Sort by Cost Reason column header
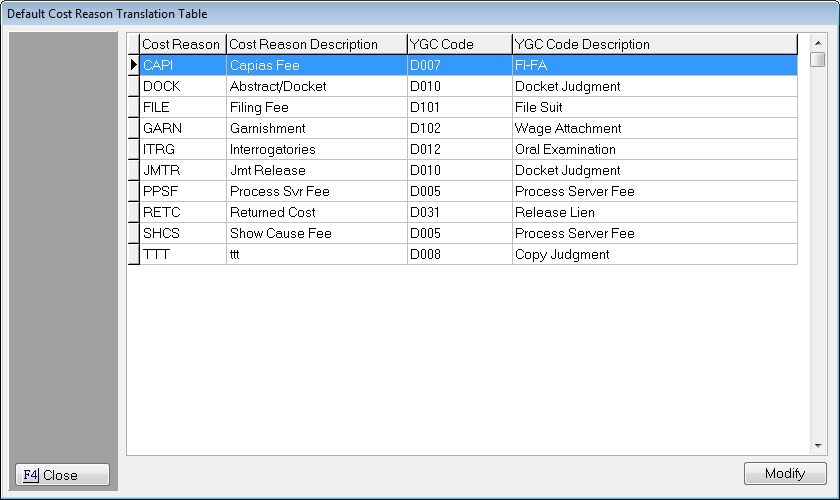Screen dimensions: 840x500 tap(181, 44)
